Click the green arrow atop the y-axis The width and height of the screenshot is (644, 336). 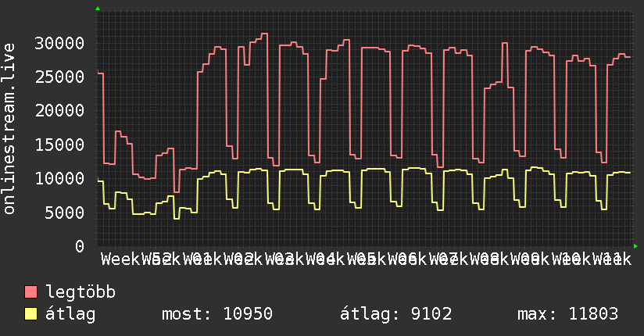(98, 9)
